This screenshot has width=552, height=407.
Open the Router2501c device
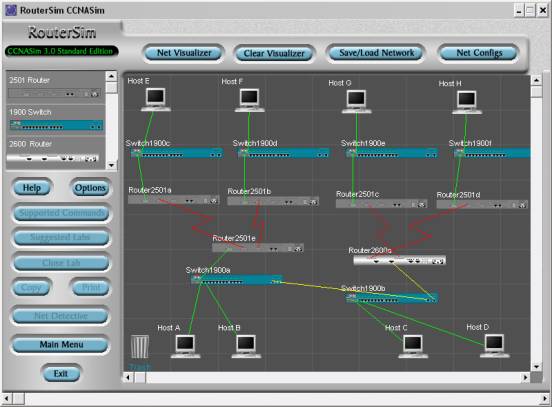coord(382,204)
